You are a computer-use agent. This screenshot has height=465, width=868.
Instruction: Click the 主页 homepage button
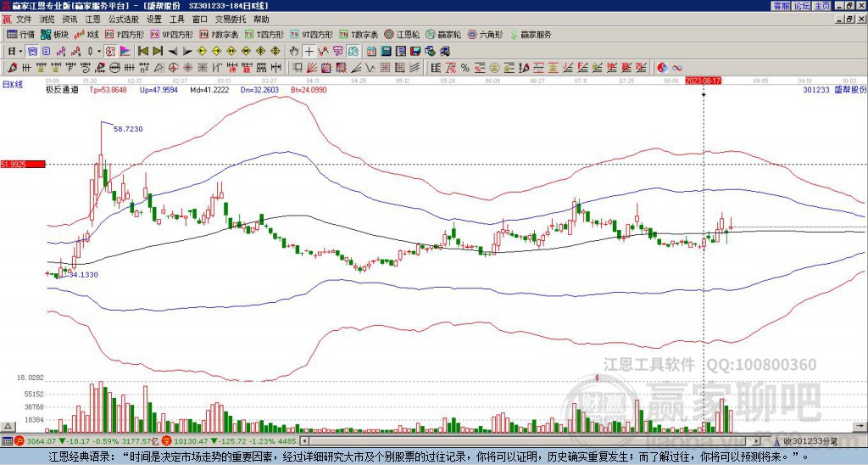[822, 6]
